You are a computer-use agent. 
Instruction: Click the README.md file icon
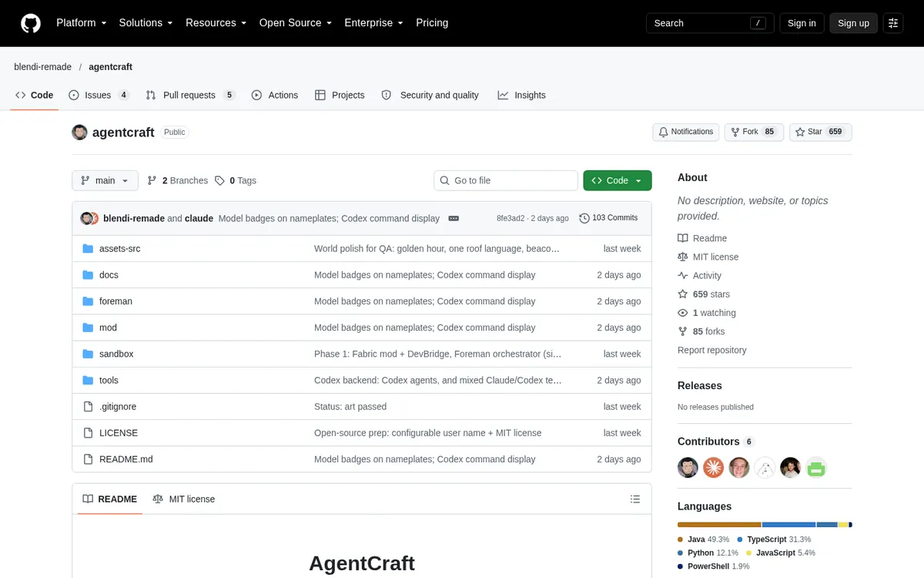tap(87, 459)
